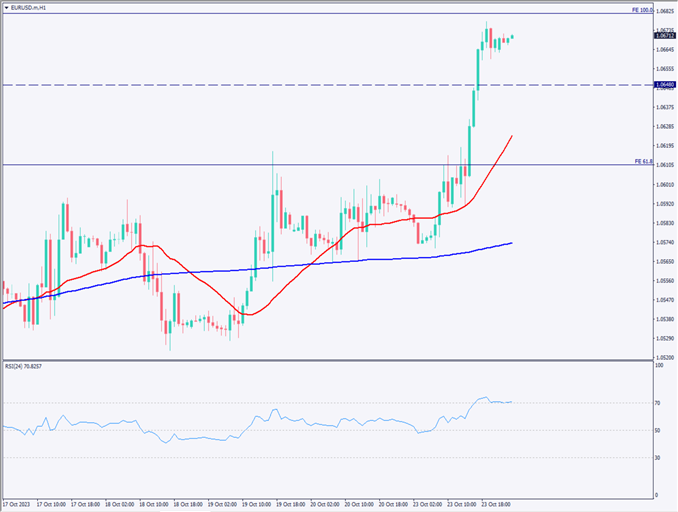678x512 pixels.
Task: Click the 1.06480 dashed line price tag
Action: click(x=665, y=85)
